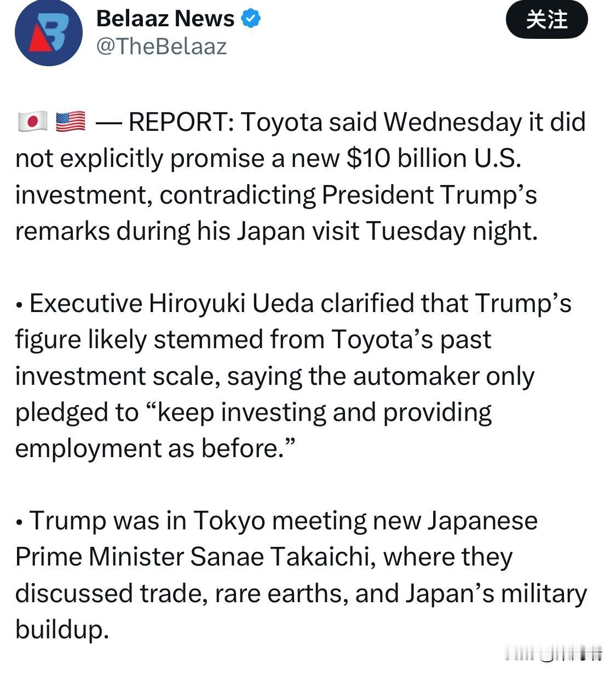Click the Japan flag emoji

click(32, 122)
